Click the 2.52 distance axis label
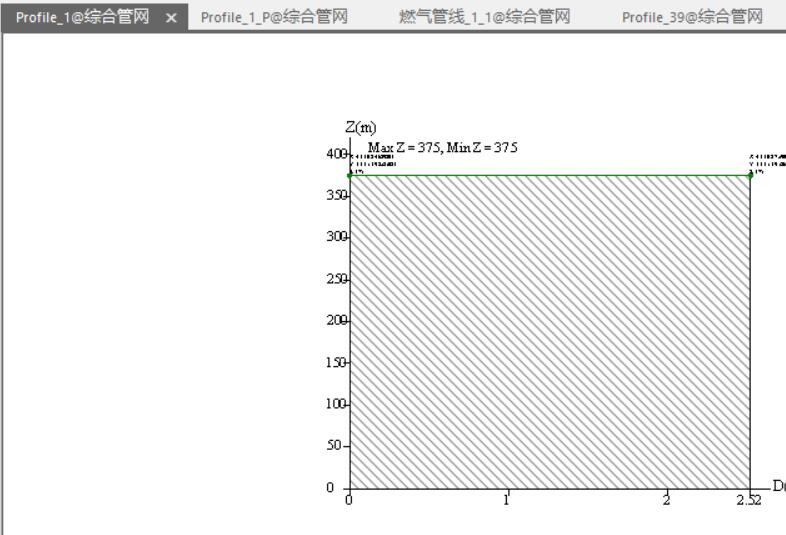This screenshot has height=535, width=786. [749, 500]
